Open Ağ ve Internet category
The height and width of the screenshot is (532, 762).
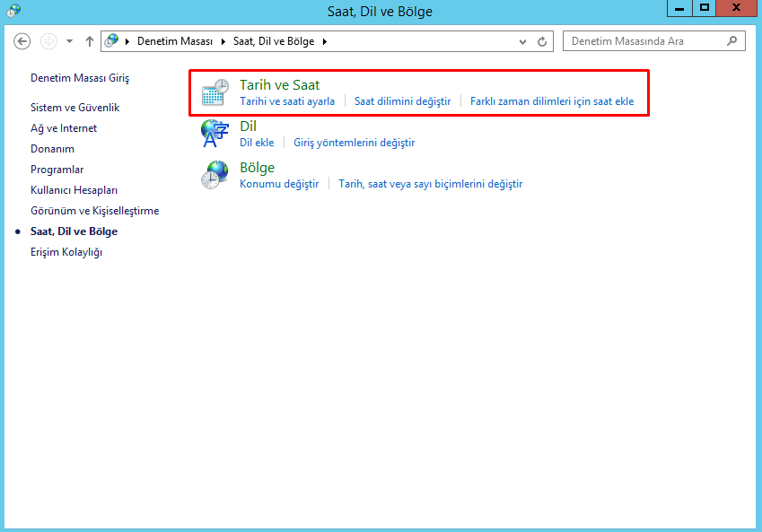click(64, 128)
